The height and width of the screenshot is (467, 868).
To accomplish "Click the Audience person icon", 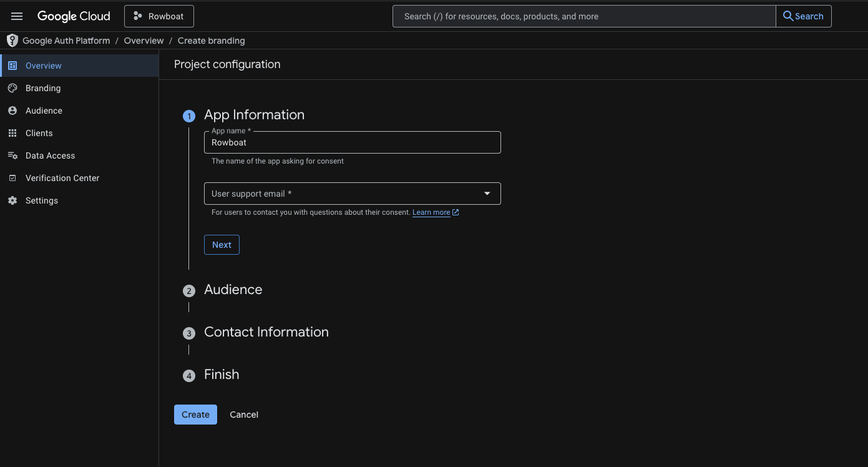I will pyautogui.click(x=12, y=110).
